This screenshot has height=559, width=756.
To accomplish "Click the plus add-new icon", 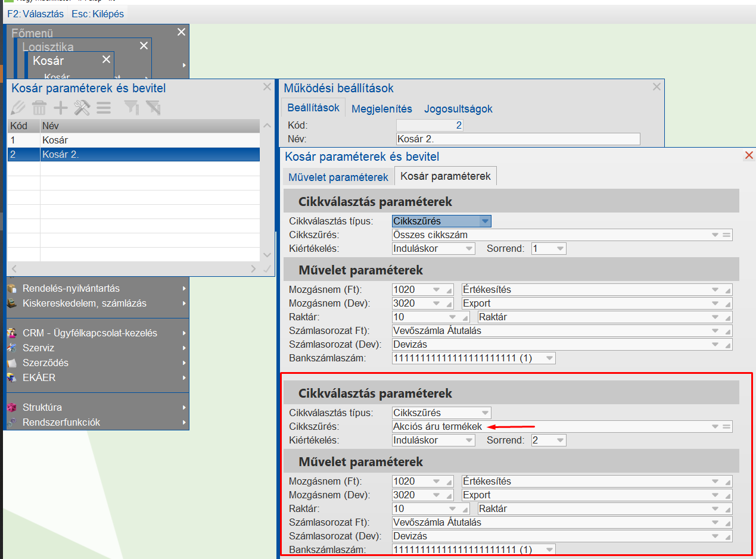I will (61, 108).
